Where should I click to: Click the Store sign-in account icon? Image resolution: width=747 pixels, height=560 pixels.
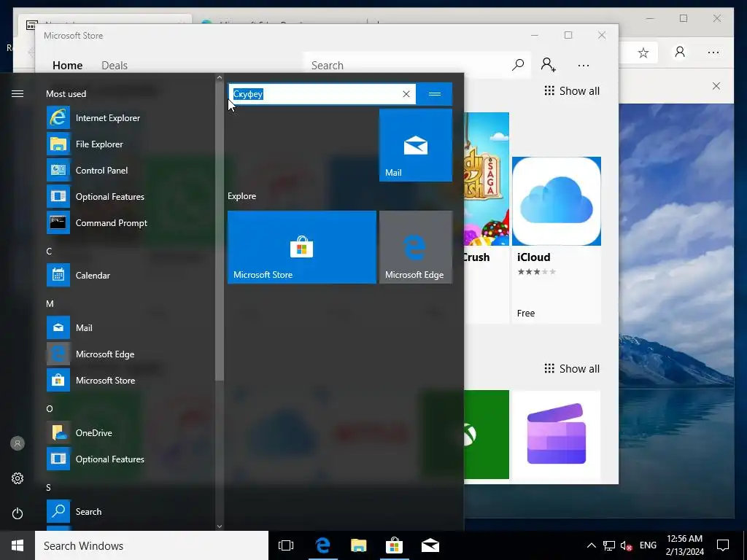pos(549,65)
